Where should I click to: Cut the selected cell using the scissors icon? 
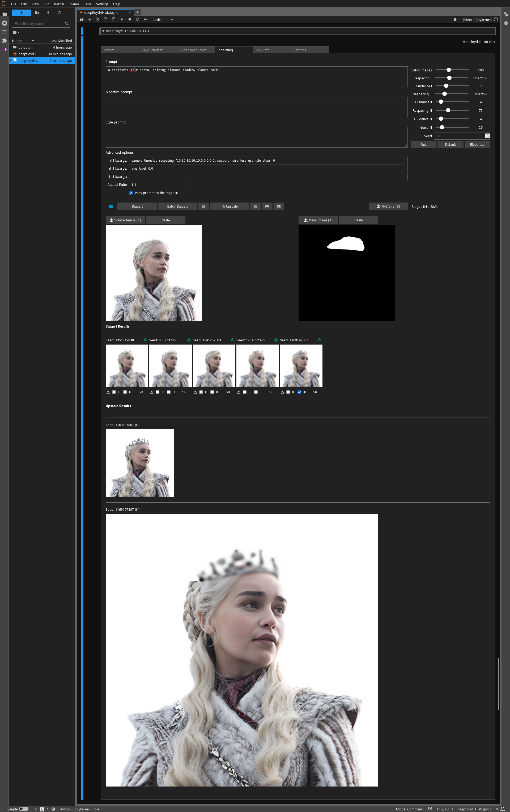pyautogui.click(x=98, y=20)
